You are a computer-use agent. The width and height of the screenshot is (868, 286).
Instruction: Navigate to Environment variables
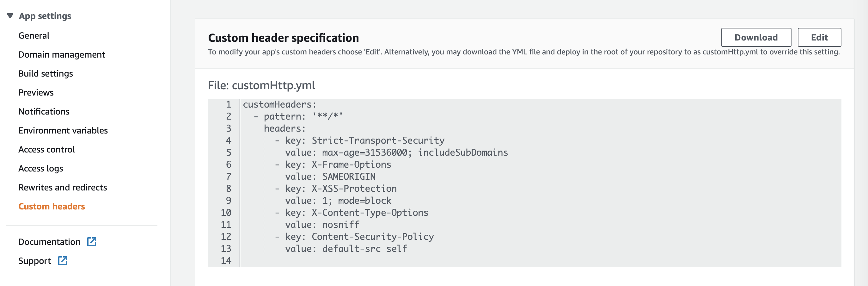tap(63, 130)
